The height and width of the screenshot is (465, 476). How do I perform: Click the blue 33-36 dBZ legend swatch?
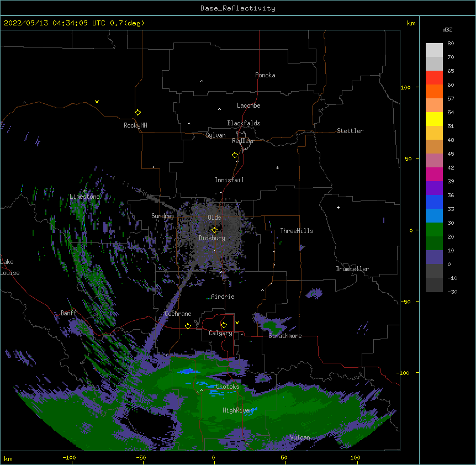(x=434, y=202)
